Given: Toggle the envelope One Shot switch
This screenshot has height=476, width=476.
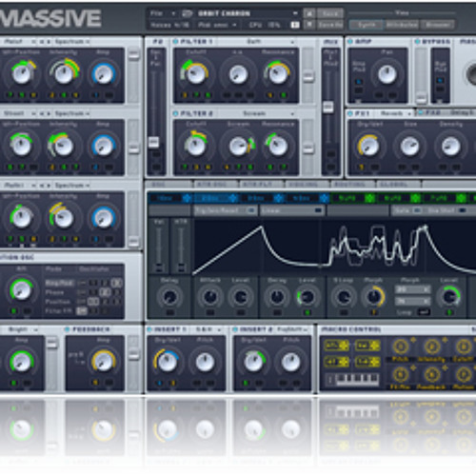Looking at the screenshot, I should (463, 210).
